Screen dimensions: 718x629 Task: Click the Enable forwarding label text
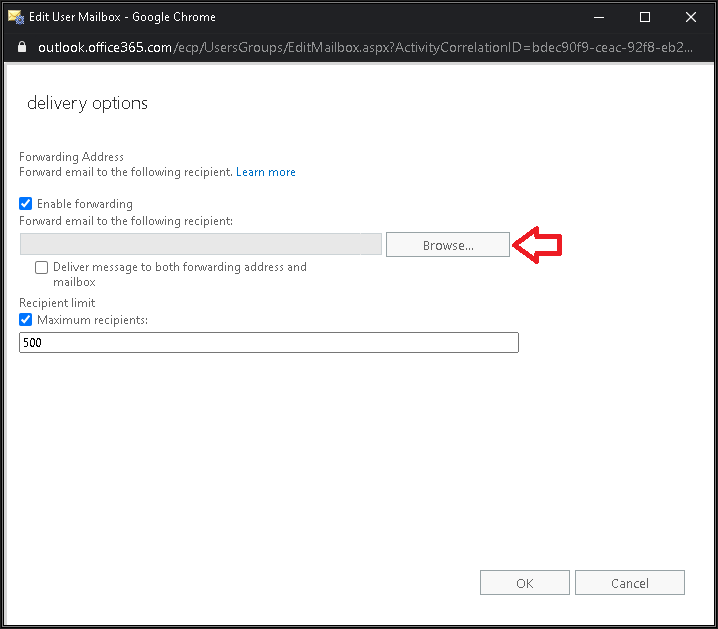(x=85, y=204)
